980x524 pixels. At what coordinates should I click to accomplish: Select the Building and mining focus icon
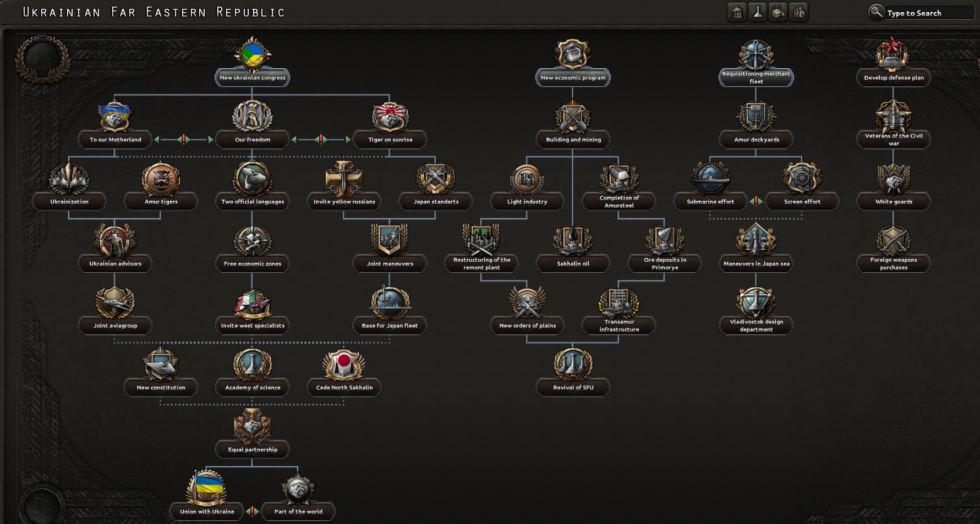point(573,117)
